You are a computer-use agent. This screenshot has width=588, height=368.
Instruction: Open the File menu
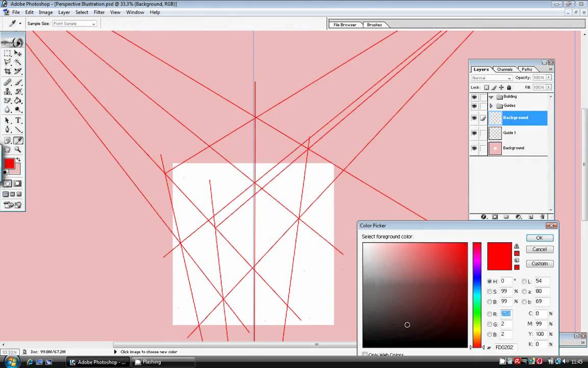click(x=16, y=12)
